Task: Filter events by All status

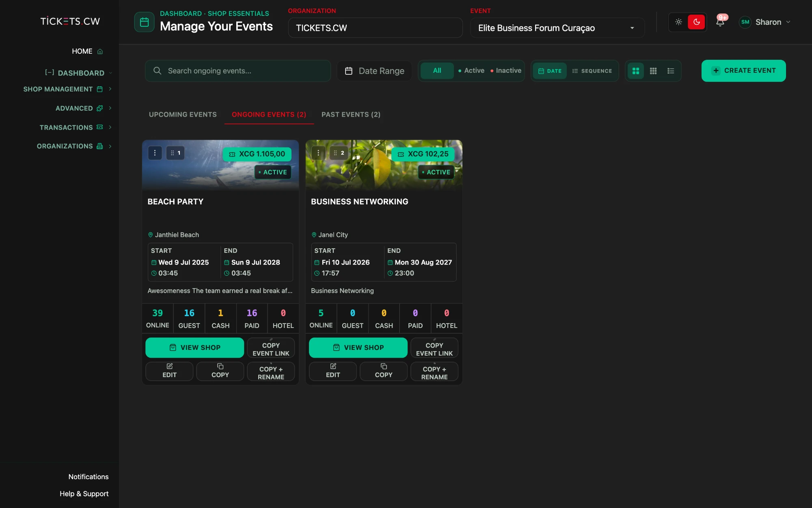Action: (437, 71)
